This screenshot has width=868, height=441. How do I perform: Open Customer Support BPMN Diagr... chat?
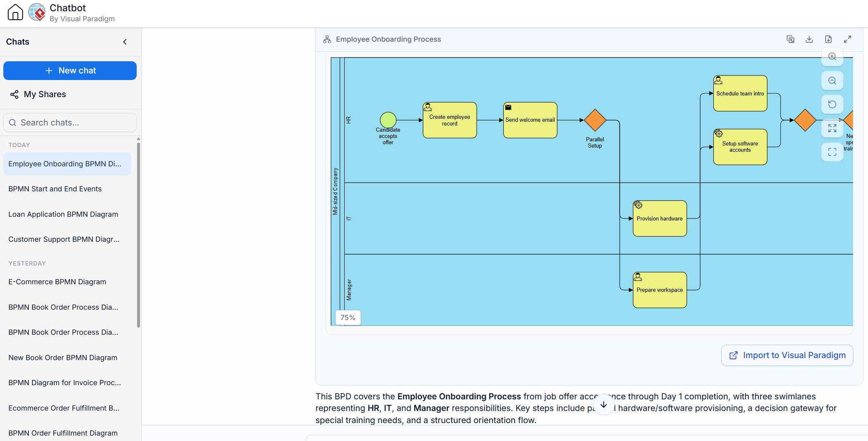tap(67, 239)
